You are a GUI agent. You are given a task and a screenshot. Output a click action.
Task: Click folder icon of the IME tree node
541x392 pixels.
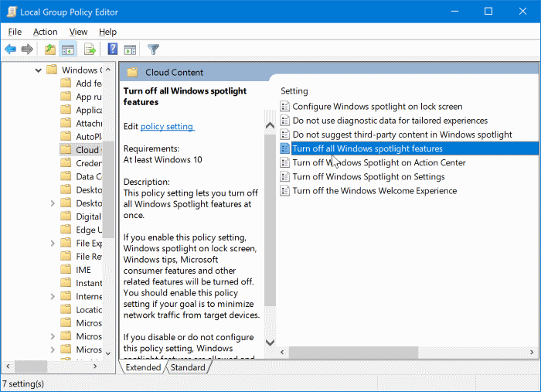[66, 270]
